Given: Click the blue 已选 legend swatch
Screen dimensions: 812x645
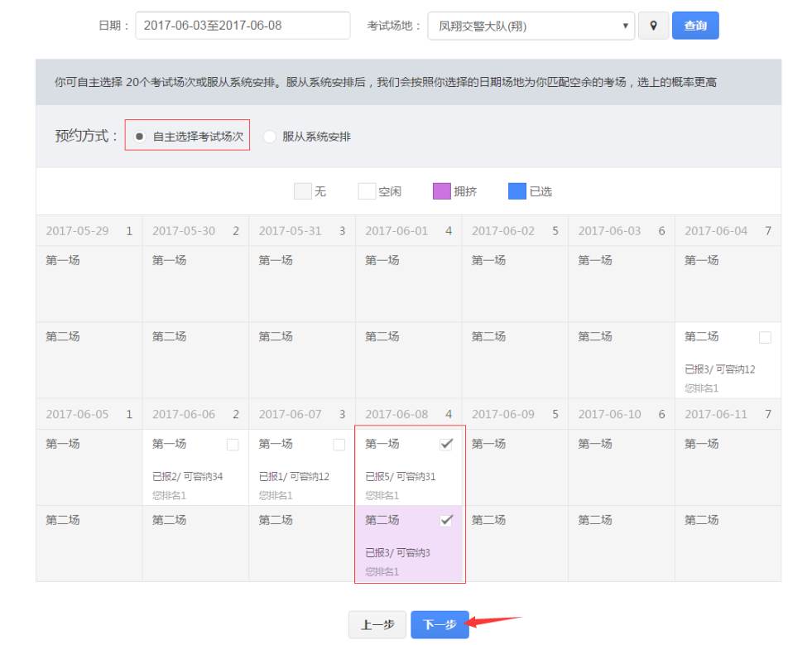Looking at the screenshot, I should (517, 191).
